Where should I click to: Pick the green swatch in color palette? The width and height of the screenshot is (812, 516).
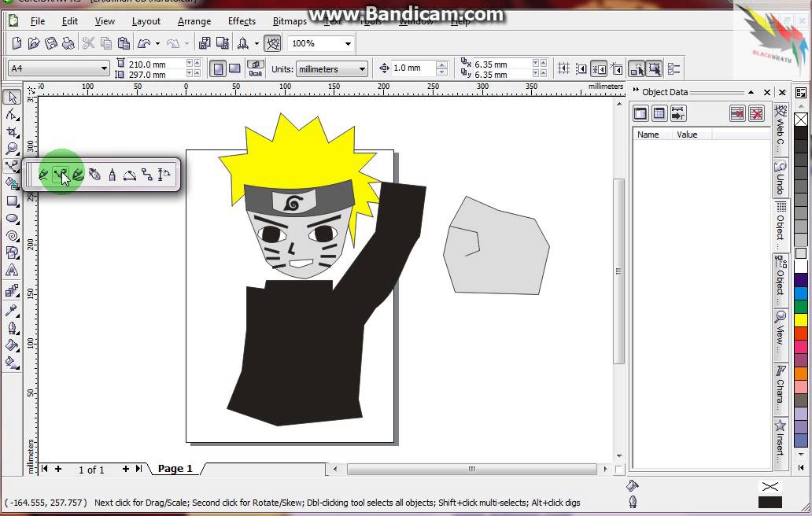coord(801,307)
